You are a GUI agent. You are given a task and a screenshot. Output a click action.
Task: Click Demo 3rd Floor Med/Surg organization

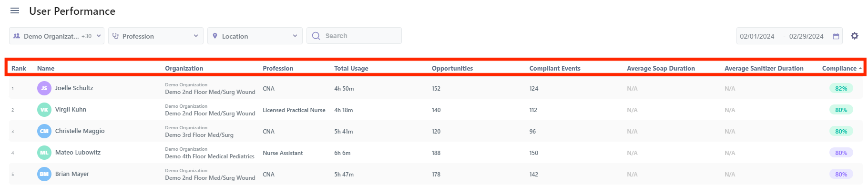coord(199,135)
